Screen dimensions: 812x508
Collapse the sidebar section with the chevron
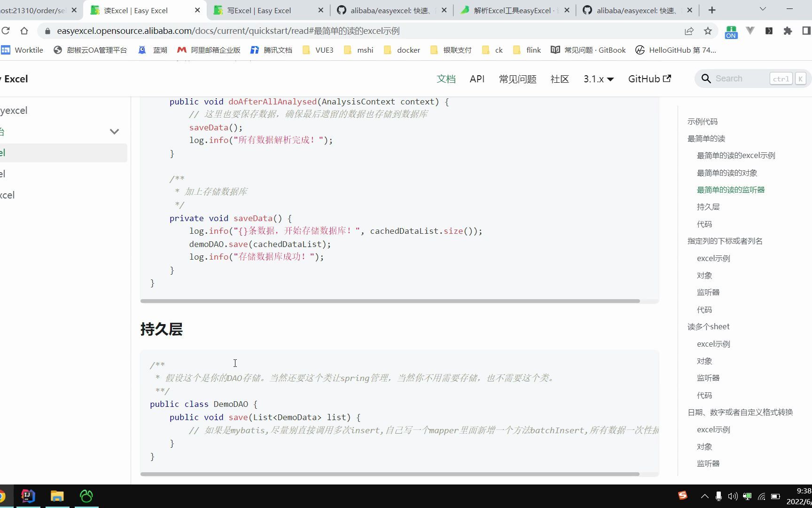tap(114, 132)
